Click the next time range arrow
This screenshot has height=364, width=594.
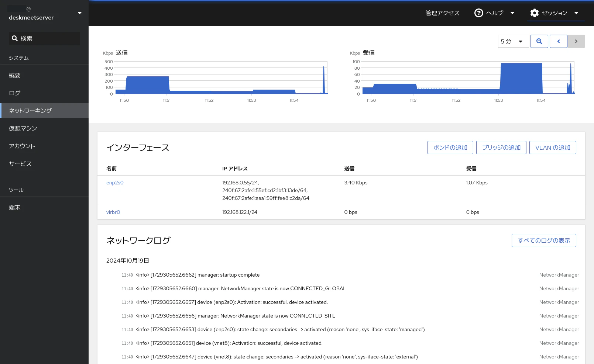576,41
